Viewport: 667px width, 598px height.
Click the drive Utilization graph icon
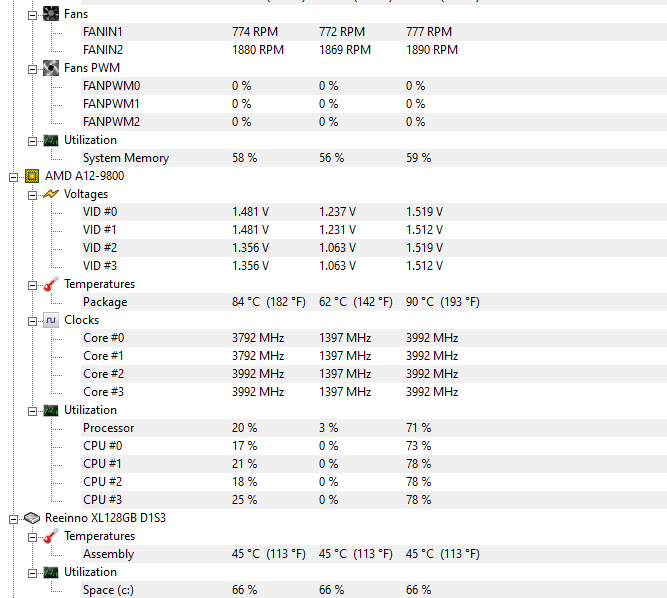(x=51, y=572)
